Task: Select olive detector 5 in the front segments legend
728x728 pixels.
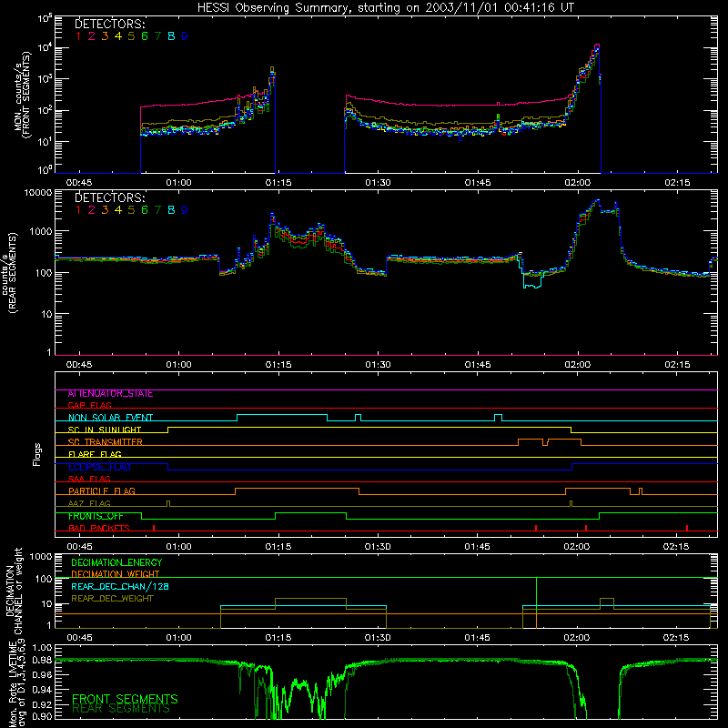Action: click(x=131, y=36)
